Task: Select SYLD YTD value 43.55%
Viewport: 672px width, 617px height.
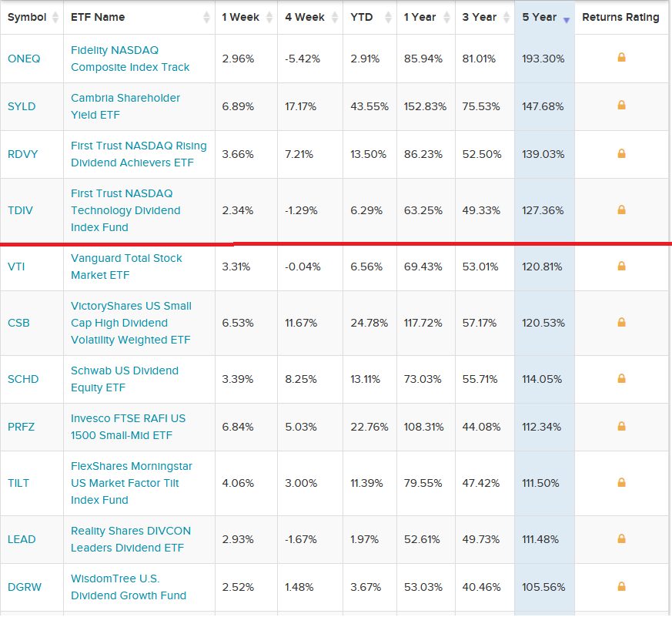Action: click(369, 106)
